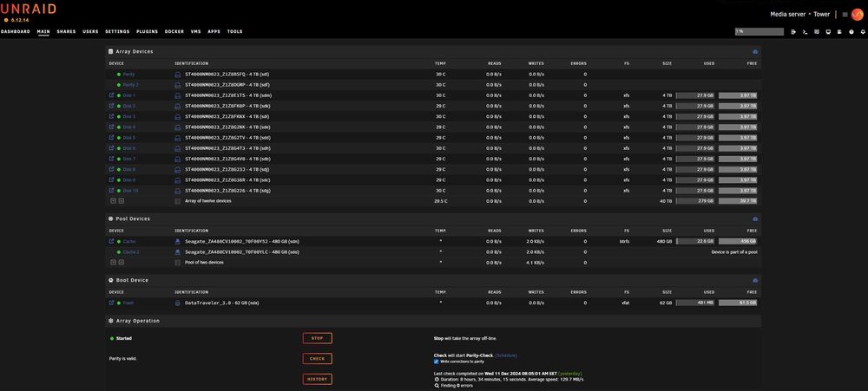Open the logout icon in the header toolbar
The height and width of the screenshot is (391, 868).
pos(793,31)
